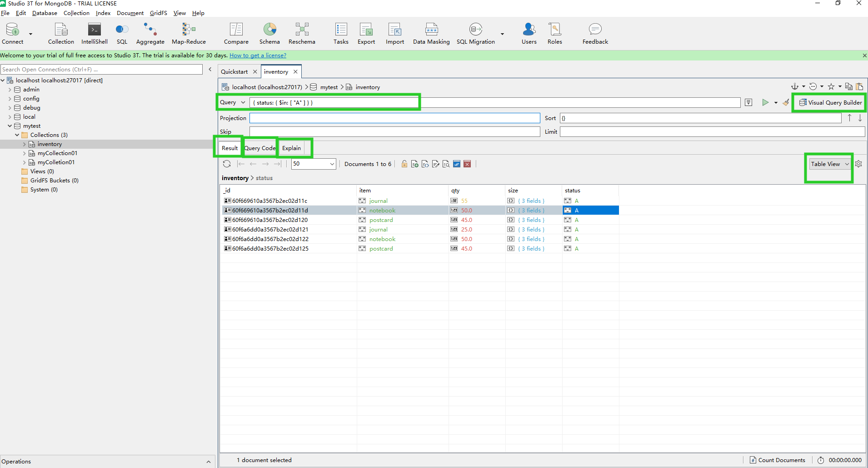
Task: Open the Connect button dropdown arrow
Action: (30, 34)
